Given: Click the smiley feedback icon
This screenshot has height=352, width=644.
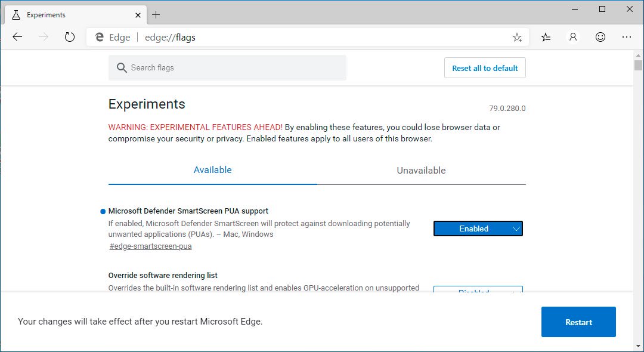Looking at the screenshot, I should coord(600,37).
